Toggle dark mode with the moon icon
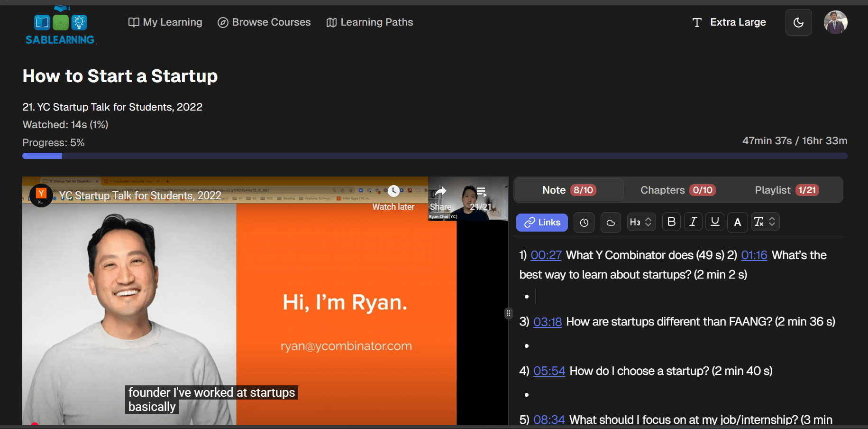868x429 pixels. pos(798,22)
